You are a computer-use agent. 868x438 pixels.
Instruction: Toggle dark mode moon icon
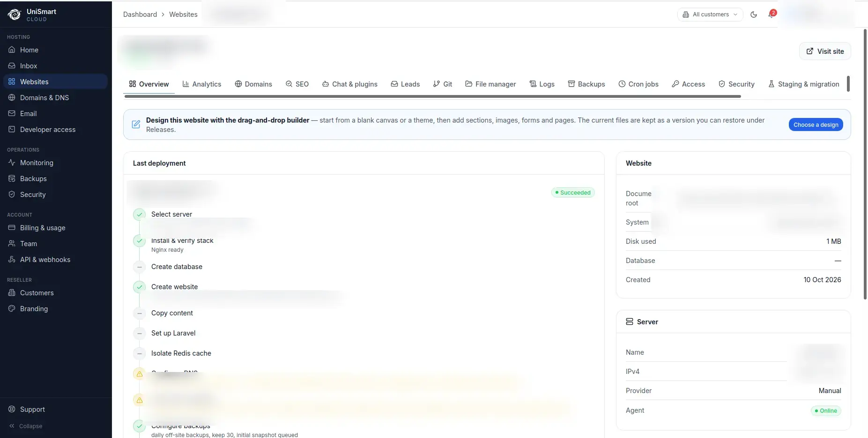[x=754, y=15]
